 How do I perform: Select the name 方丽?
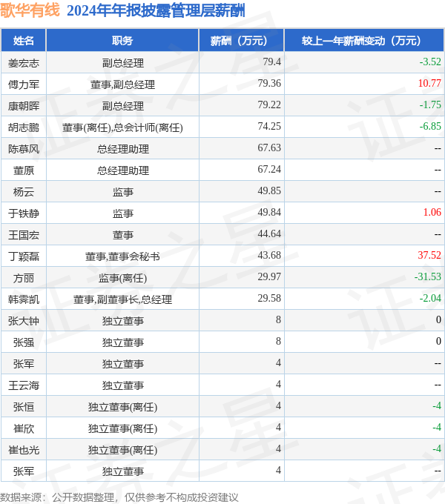pos(24,278)
